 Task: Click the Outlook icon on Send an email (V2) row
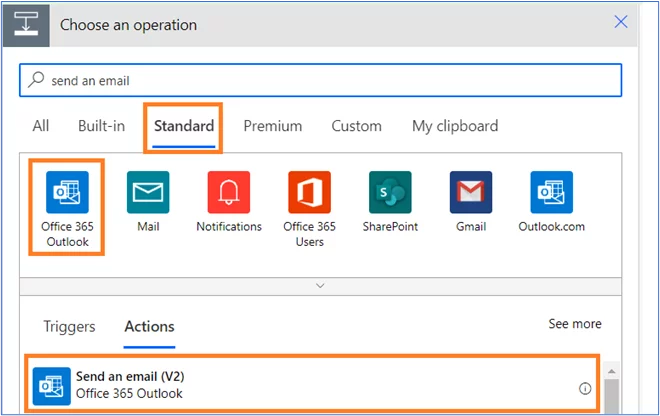52,386
